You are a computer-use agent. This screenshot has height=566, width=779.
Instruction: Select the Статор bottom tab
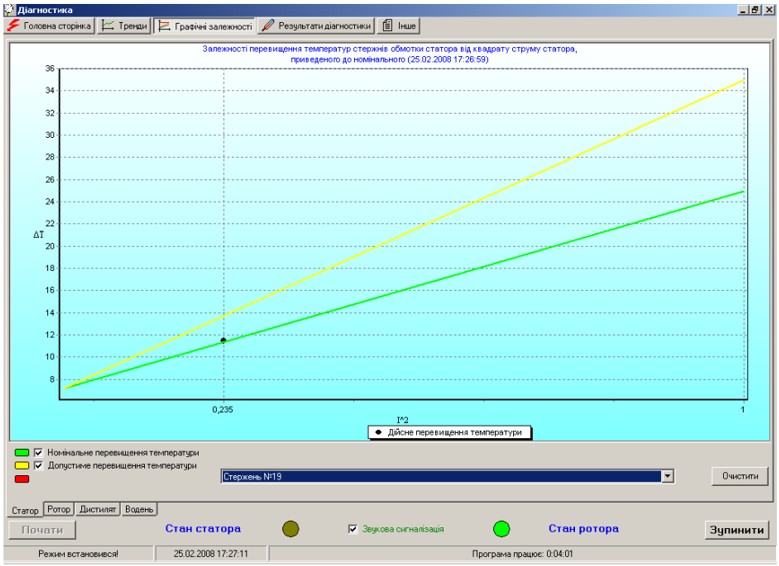[25, 510]
